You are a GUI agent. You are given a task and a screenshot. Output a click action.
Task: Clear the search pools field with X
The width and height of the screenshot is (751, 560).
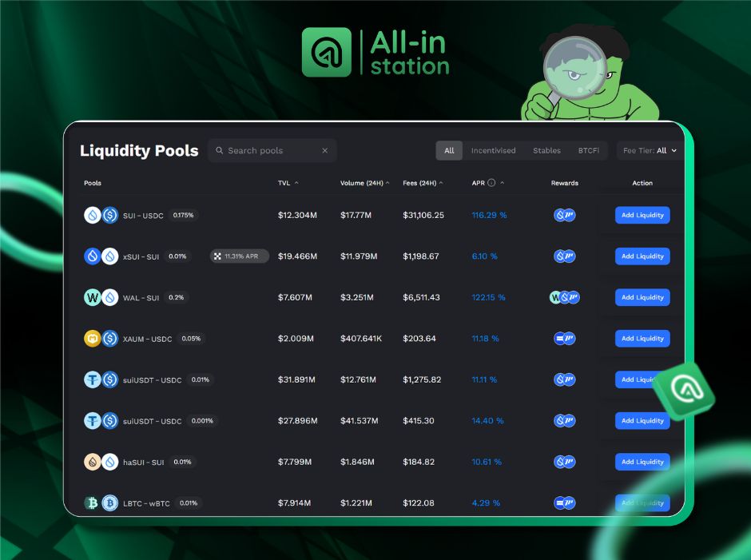click(x=324, y=150)
